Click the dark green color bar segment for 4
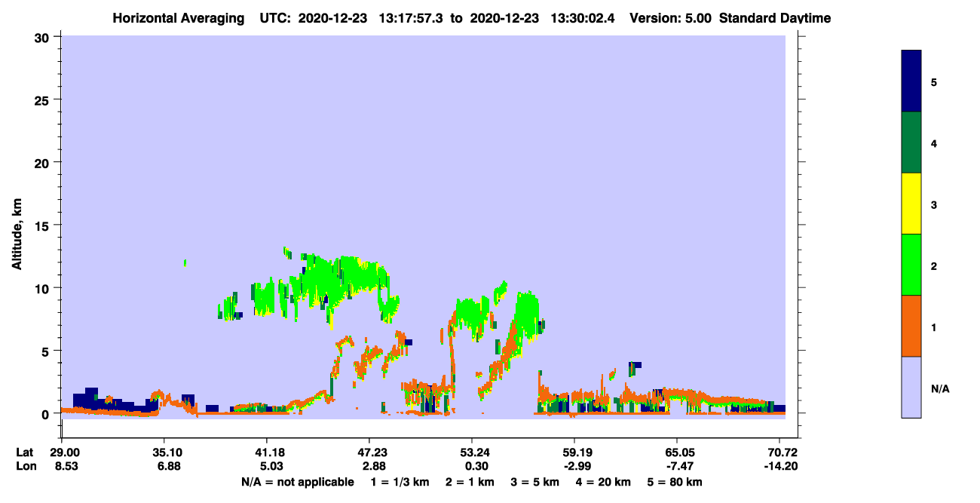The width and height of the screenshot is (980, 503). [911, 143]
